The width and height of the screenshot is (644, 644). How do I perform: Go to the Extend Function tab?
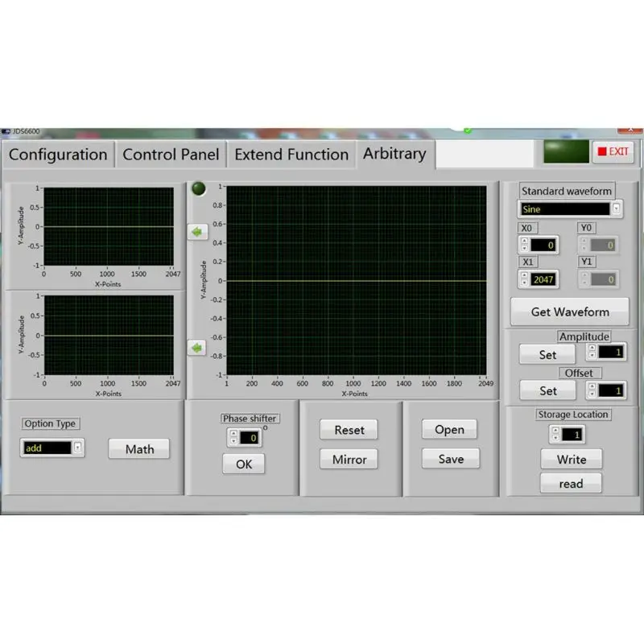(x=291, y=155)
